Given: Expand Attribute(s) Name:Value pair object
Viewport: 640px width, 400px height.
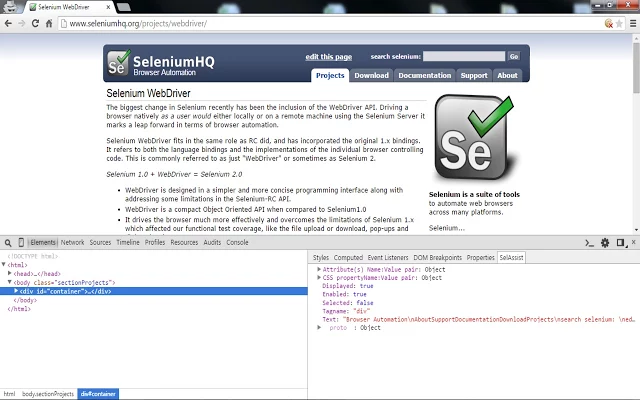Looking at the screenshot, I should (x=319, y=269).
